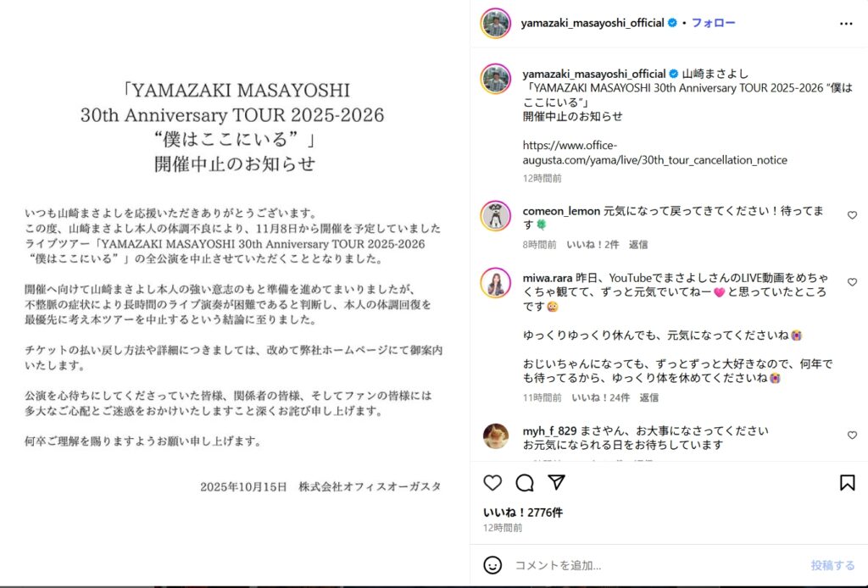This screenshot has height=588, width=868.
Task: Like myh_f_829's comment with its heart
Action: tap(852, 435)
